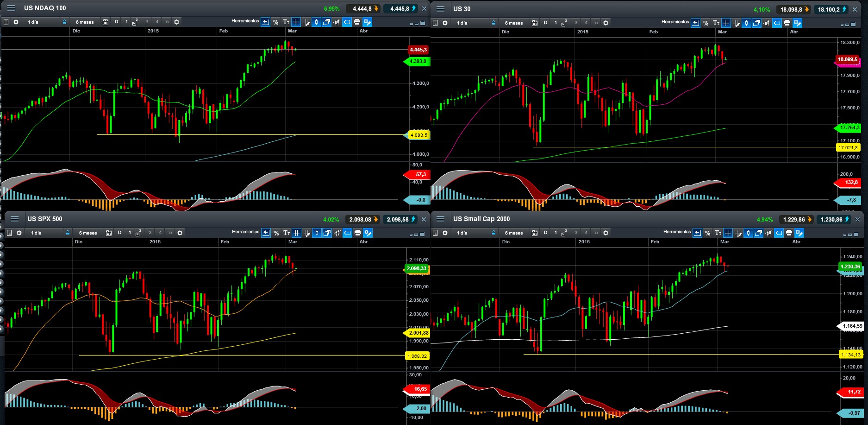868x425 pixels.
Task: Select layout preset 3 in NDAQ 100 toolbar
Action: [x=147, y=22]
